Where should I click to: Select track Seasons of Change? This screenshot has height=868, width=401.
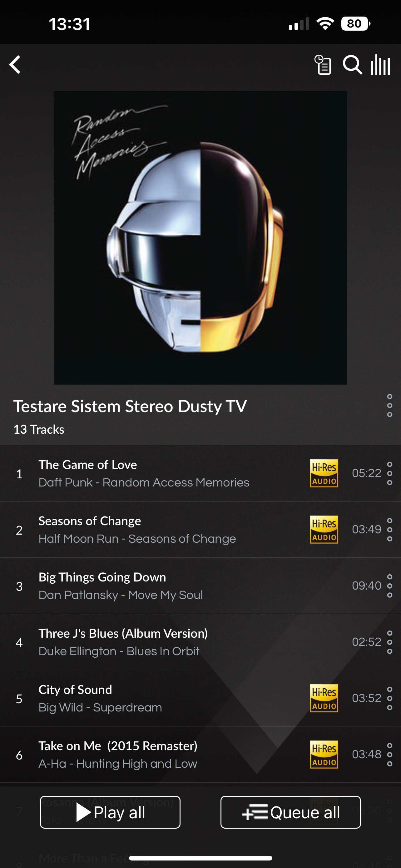point(200,530)
